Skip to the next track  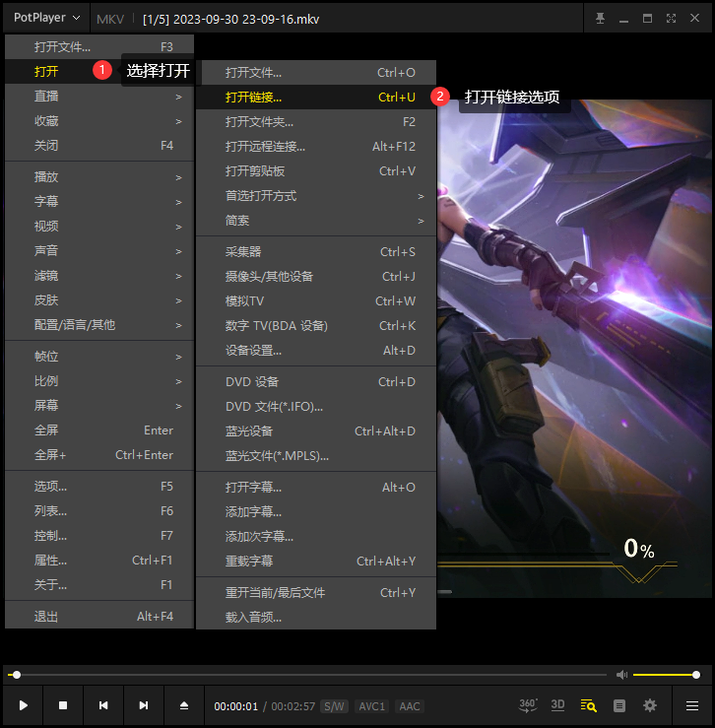click(144, 705)
